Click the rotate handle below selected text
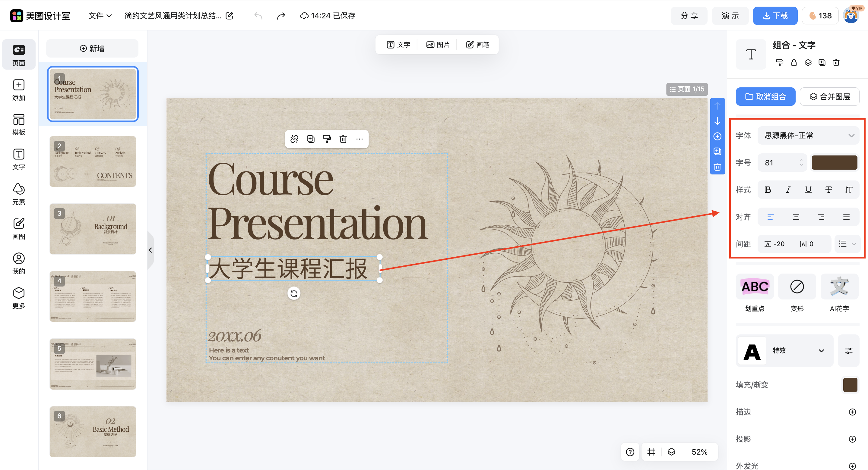 click(x=294, y=293)
